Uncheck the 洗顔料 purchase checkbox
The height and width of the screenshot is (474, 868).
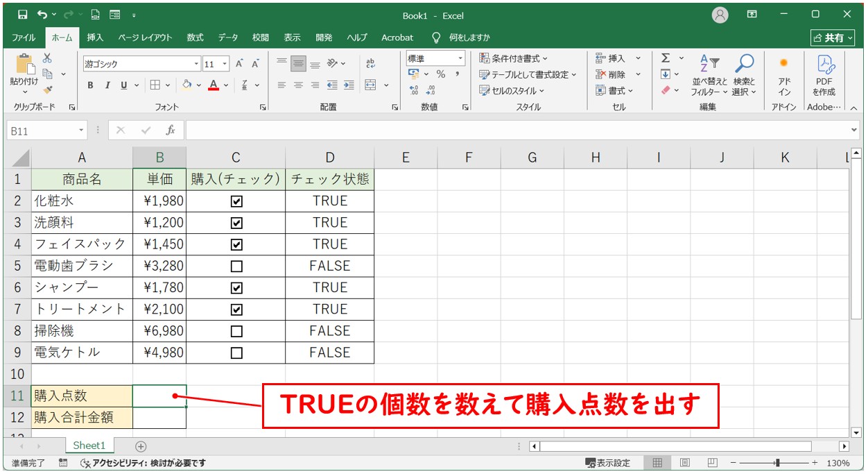click(x=236, y=223)
